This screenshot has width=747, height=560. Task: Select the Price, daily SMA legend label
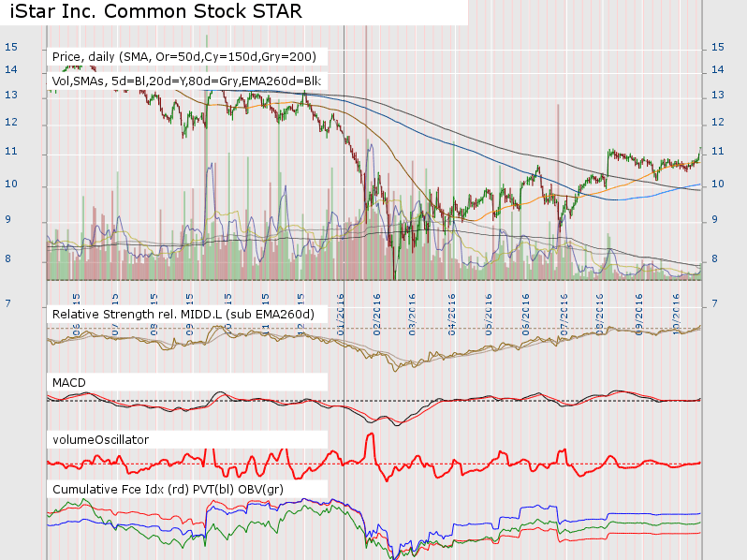tap(183, 57)
